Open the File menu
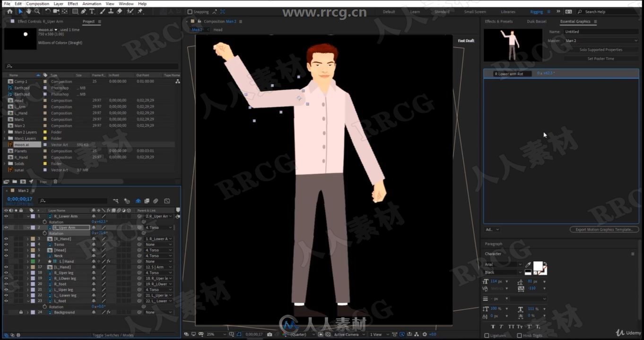 (x=7, y=4)
